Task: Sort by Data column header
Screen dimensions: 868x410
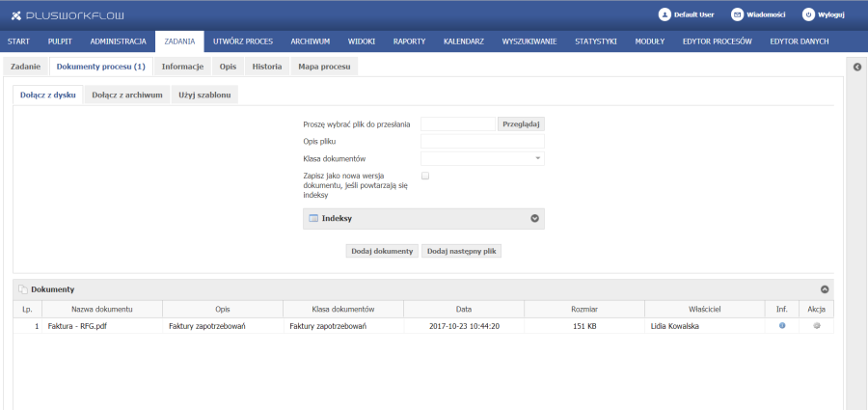Action: click(x=464, y=309)
